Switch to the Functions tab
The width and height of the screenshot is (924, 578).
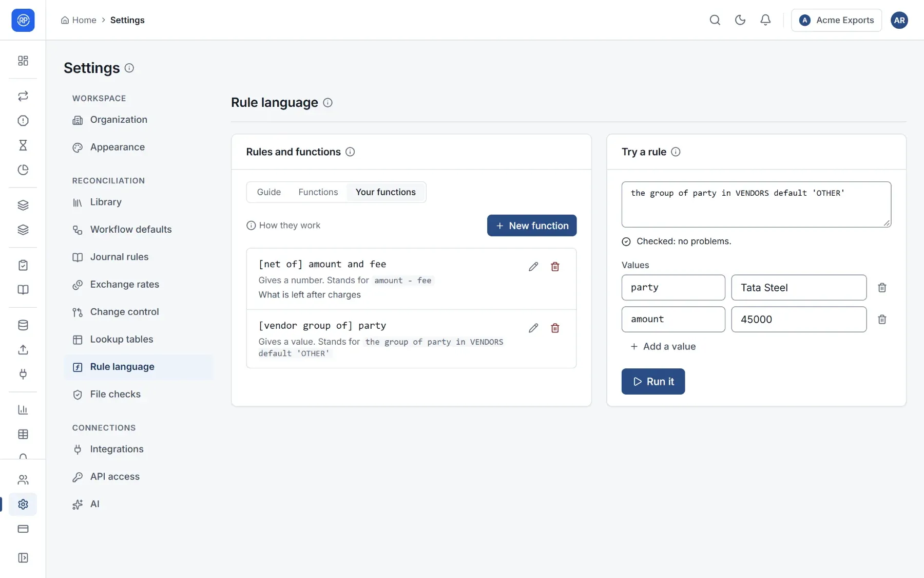tap(318, 192)
